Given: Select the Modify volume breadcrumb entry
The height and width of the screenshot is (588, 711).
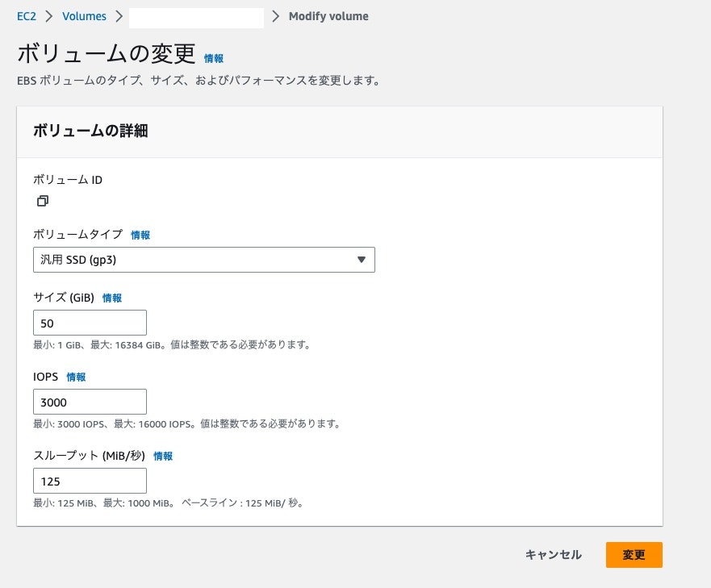Looking at the screenshot, I should click(x=328, y=15).
